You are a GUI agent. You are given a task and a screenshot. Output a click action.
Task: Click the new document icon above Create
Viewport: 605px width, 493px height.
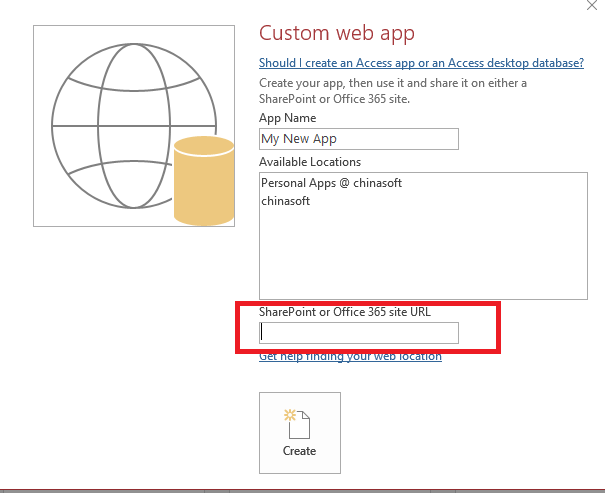299,425
